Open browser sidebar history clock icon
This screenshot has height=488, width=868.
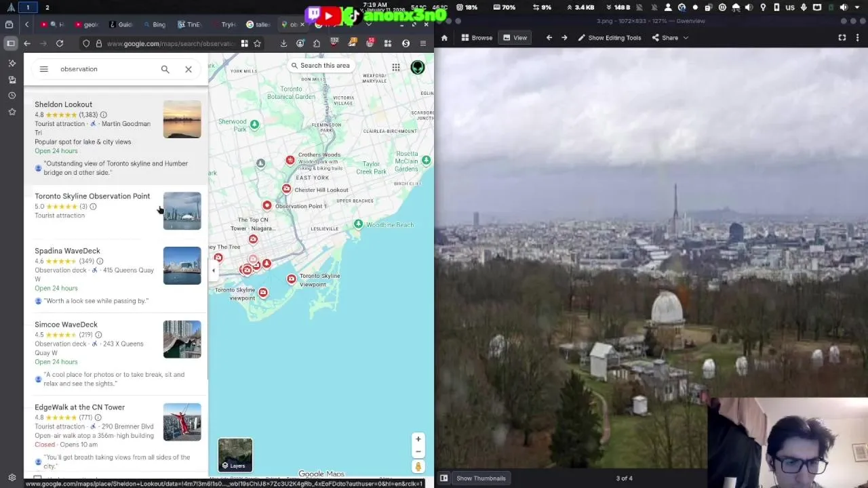click(12, 96)
